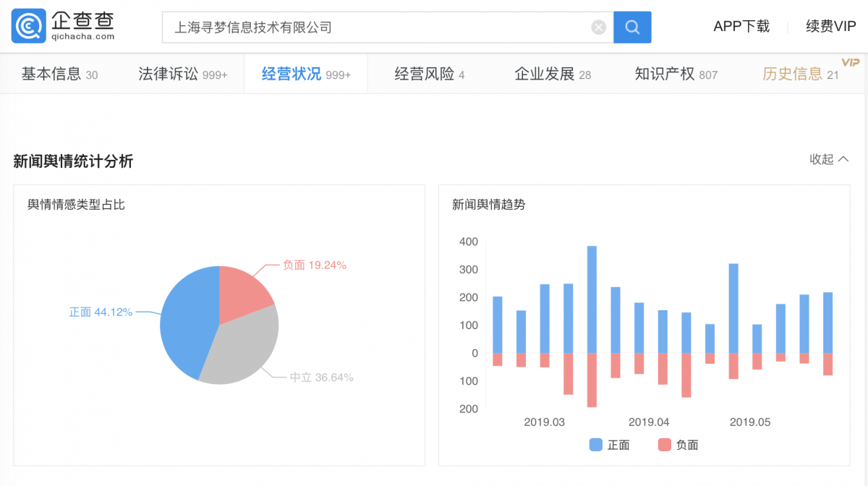Toggle the 负面 legend series in the trend chart
Screen dimensions: 868x486
(x=678, y=445)
